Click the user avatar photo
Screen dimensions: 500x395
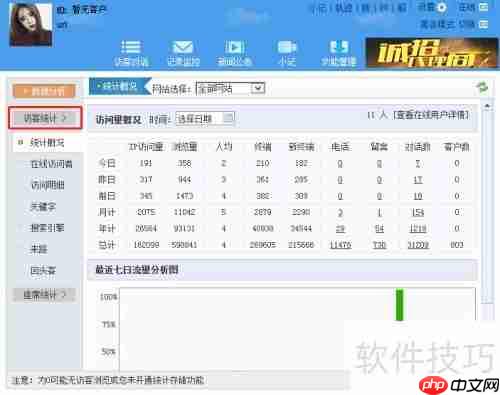pos(31,24)
